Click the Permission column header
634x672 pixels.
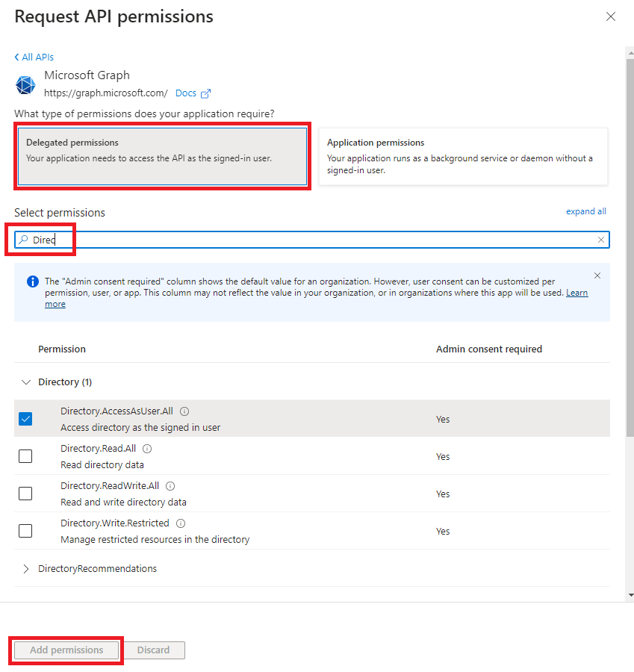point(62,349)
